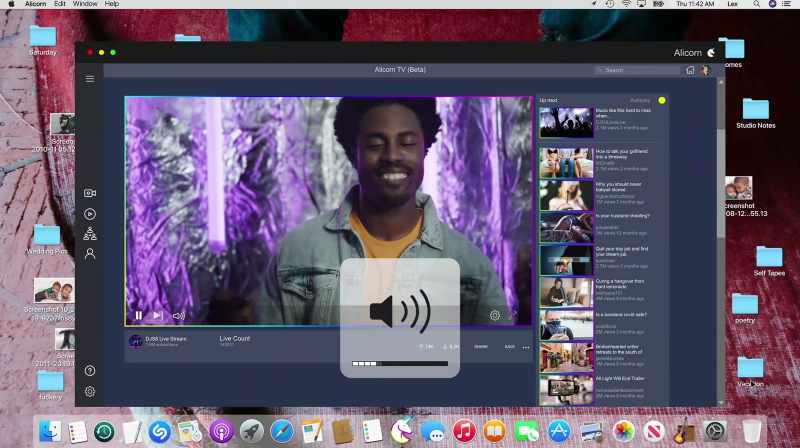
Task: Mute the video with the speaker icon
Action: pos(179,316)
